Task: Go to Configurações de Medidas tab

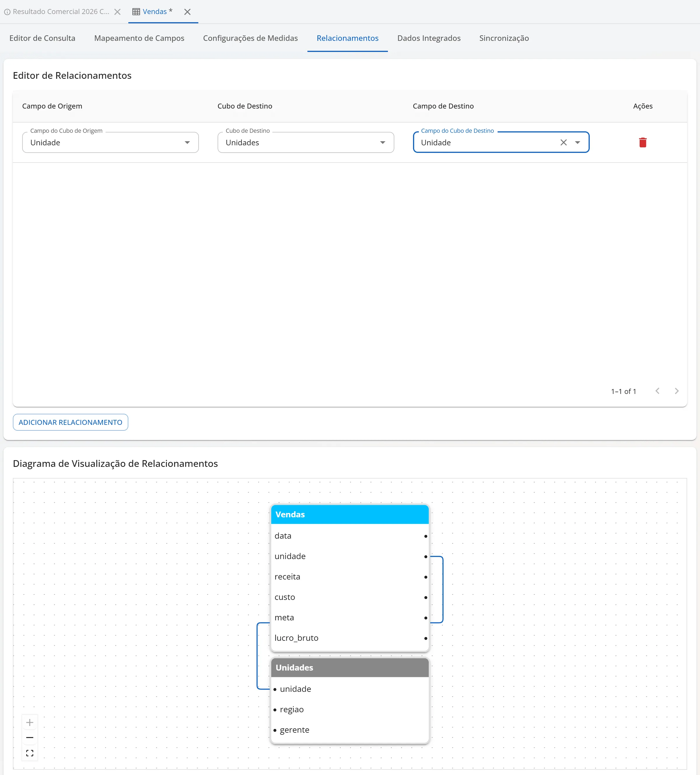Action: 250,38
